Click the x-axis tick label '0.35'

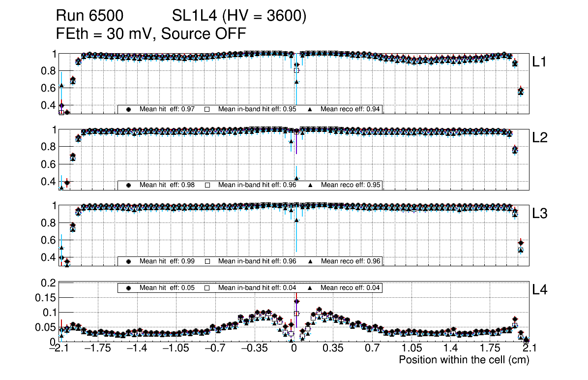coord(333,348)
